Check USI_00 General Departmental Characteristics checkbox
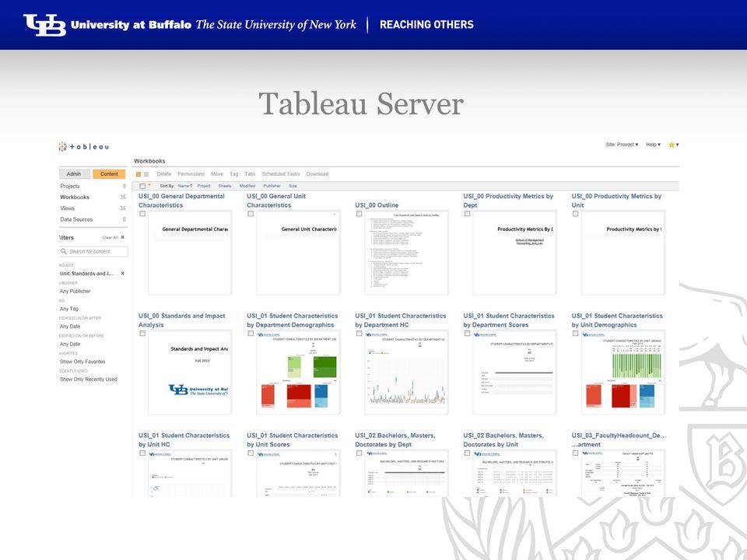 pyautogui.click(x=142, y=214)
